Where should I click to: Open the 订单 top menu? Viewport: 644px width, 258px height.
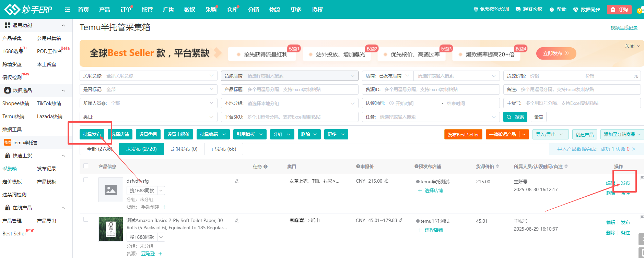tap(126, 10)
